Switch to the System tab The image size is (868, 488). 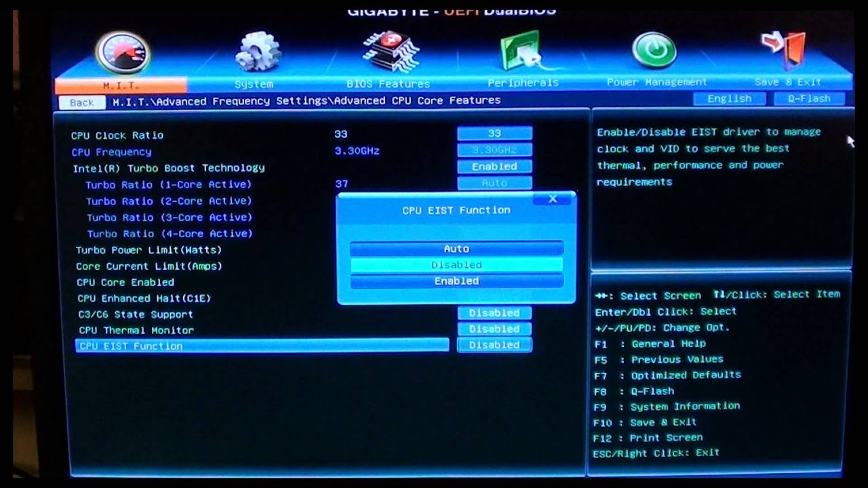coord(254,84)
